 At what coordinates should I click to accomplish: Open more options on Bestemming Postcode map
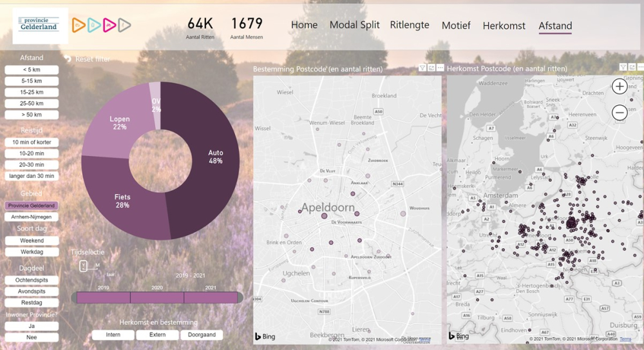[x=440, y=68]
